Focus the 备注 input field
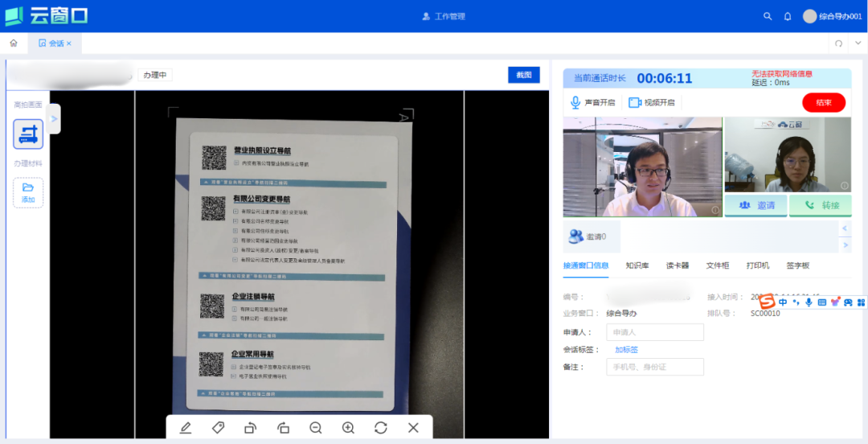The image size is (868, 444). (x=655, y=367)
